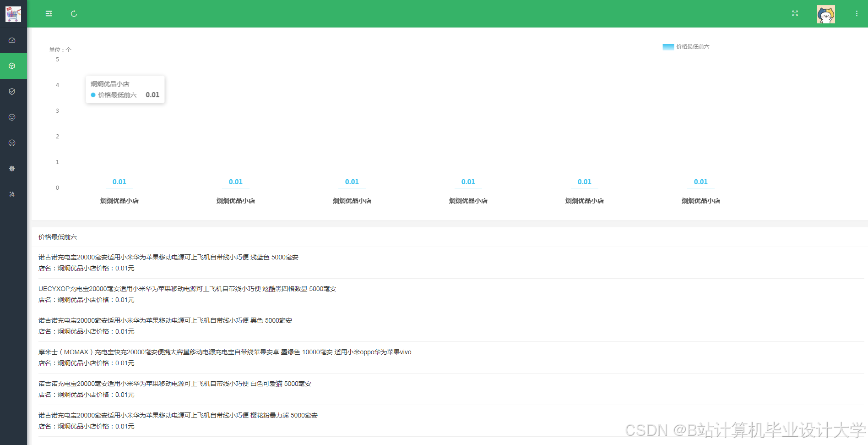
Task: Open the sad-face icon directly below the shield
Action: 12,117
